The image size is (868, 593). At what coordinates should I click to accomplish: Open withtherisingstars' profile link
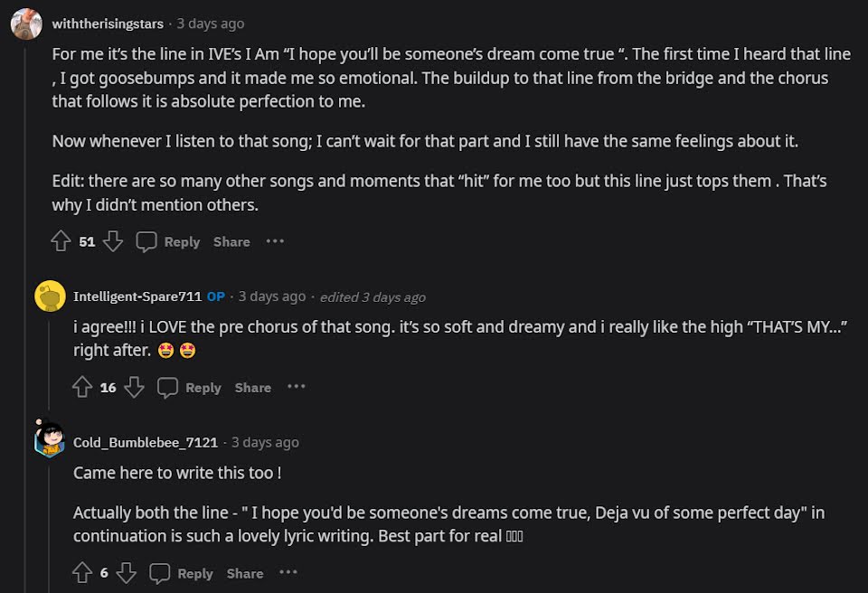point(109,24)
